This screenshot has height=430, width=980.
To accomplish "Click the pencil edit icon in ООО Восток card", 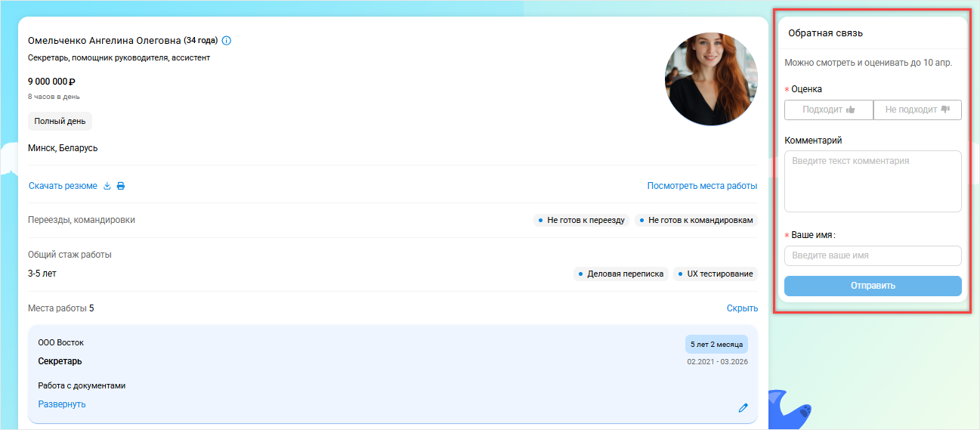I will pos(743,407).
